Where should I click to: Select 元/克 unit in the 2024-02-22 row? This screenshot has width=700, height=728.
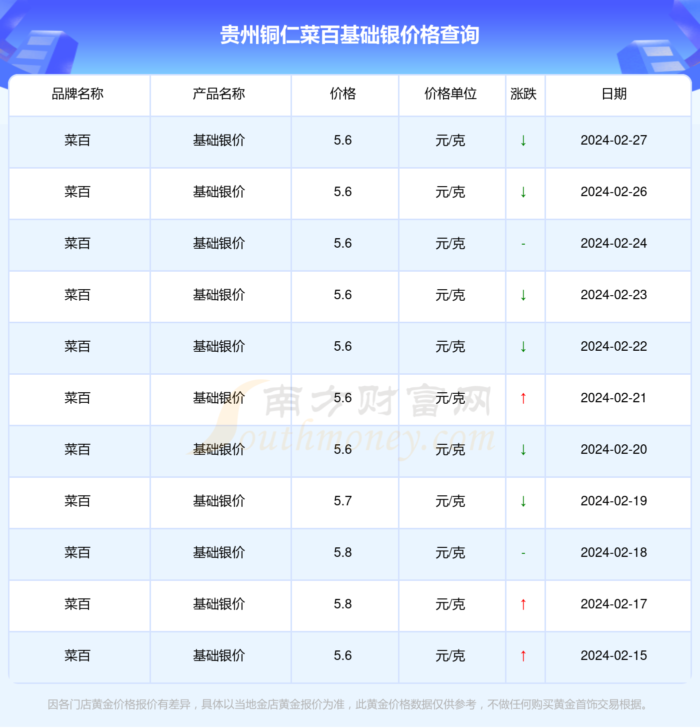point(450,347)
